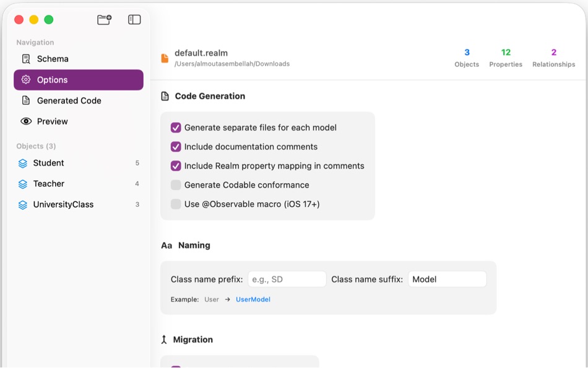The width and height of the screenshot is (588, 368).
Task: Enable Generate Codable conformance
Action: [176, 185]
